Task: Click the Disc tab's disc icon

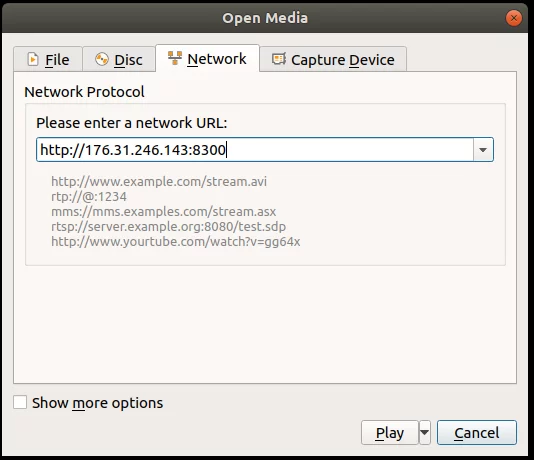Action: [101, 60]
